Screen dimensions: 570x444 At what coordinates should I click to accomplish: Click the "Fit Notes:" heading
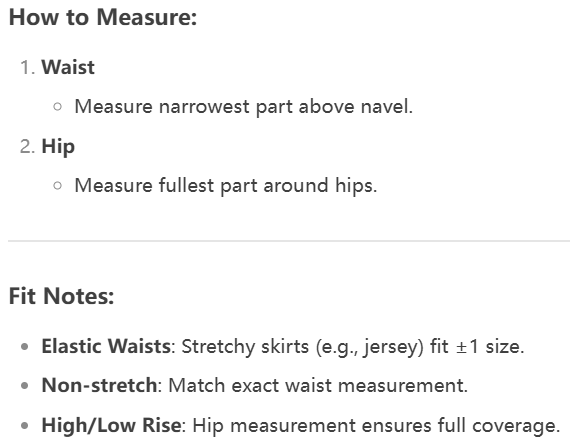pyautogui.click(x=61, y=296)
